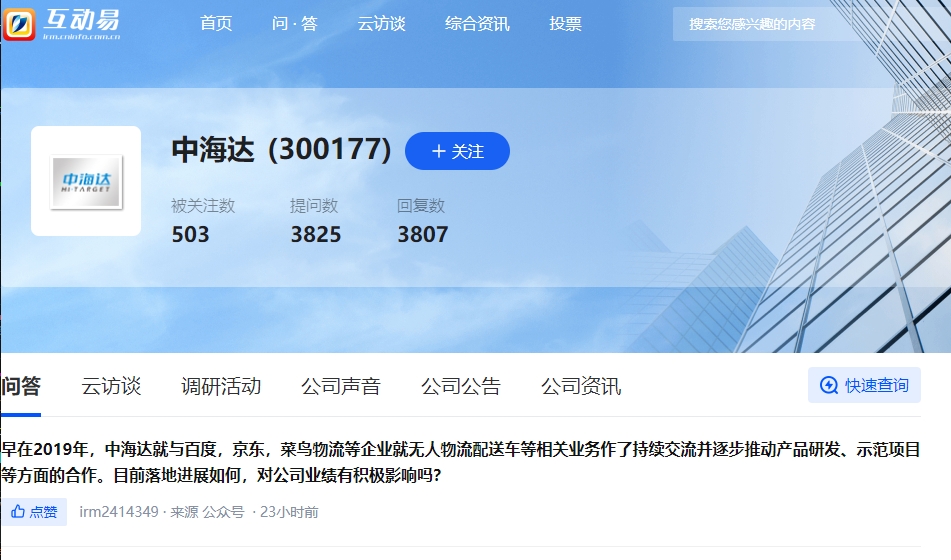
Task: Follow the company with the 关注 button
Action: click(x=457, y=151)
